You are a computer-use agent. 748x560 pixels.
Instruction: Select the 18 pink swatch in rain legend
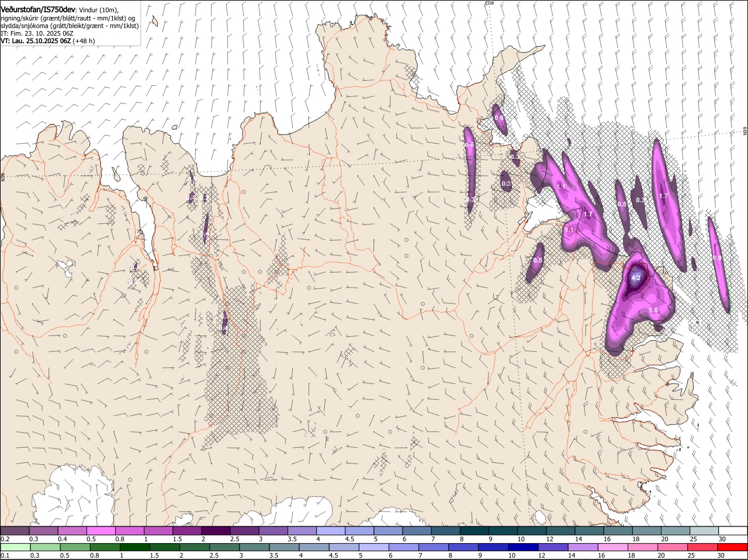pyautogui.click(x=643, y=547)
